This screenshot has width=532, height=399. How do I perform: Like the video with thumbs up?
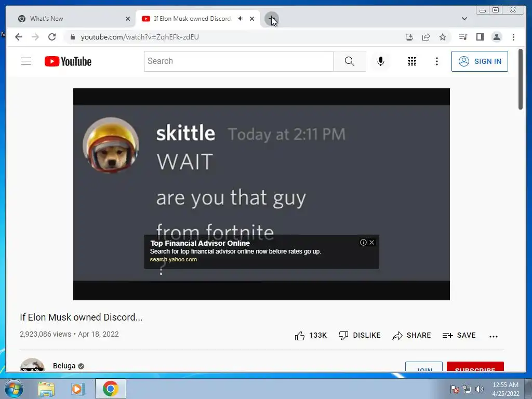pos(311,336)
